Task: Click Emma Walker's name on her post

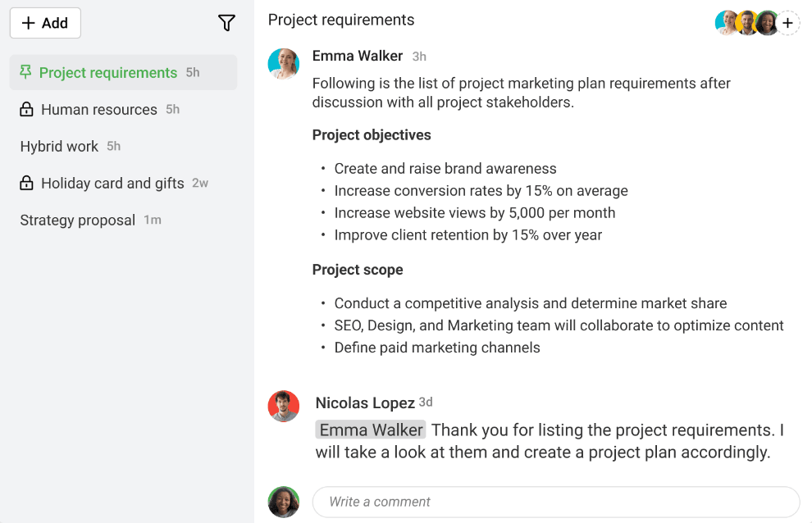Action: 358,56
